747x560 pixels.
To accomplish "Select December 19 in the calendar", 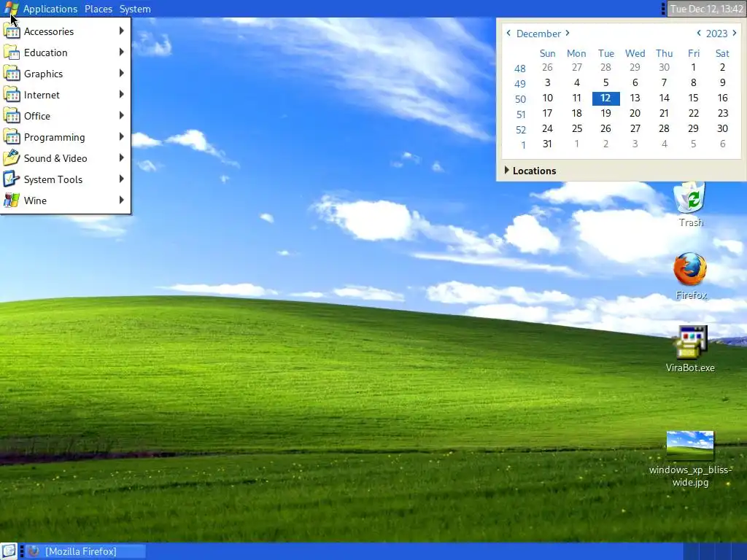I will click(x=605, y=113).
